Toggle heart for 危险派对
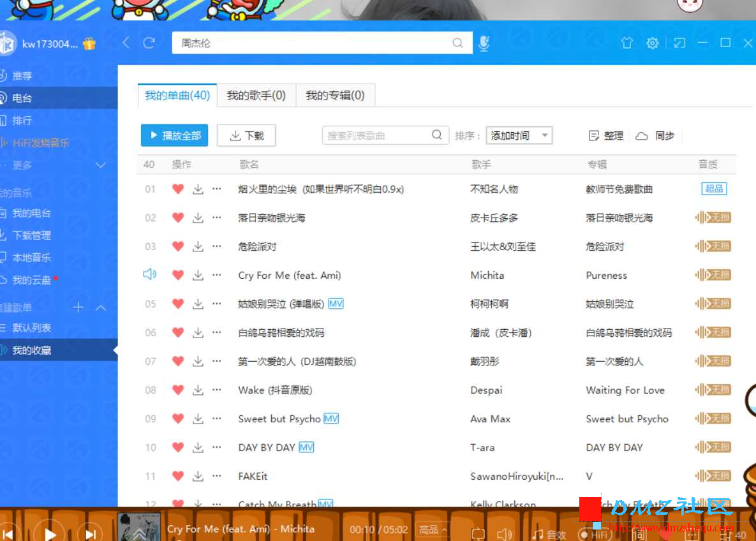Screen dimensions: 756x541 [x=178, y=246]
